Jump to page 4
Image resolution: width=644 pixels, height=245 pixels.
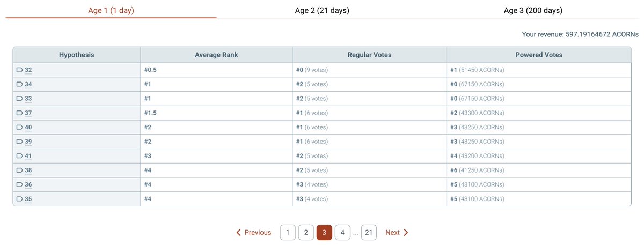(342, 233)
